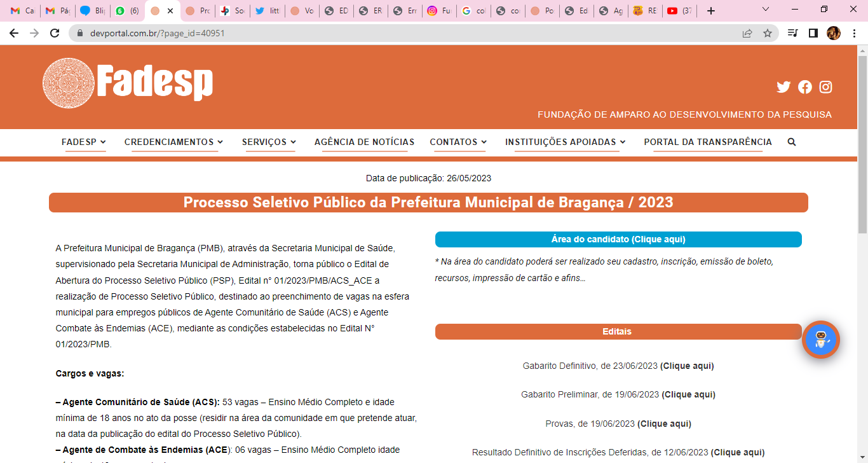The width and height of the screenshot is (868, 463).
Task: Open Fadesp Facebook page icon
Action: point(805,87)
